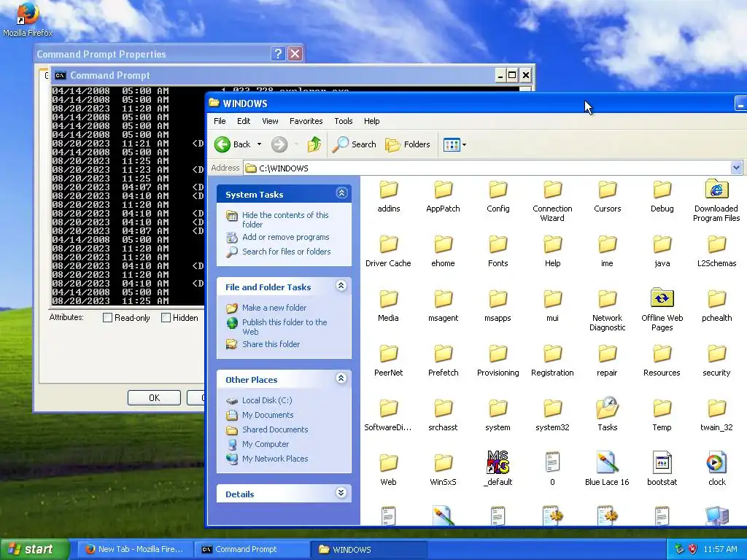This screenshot has width=747, height=560.
Task: Click the Search toolbar button
Action: pyautogui.click(x=354, y=144)
